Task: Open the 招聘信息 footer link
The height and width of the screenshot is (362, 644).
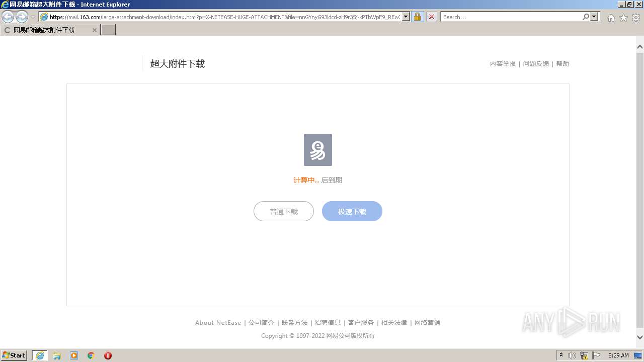Action: click(328, 323)
